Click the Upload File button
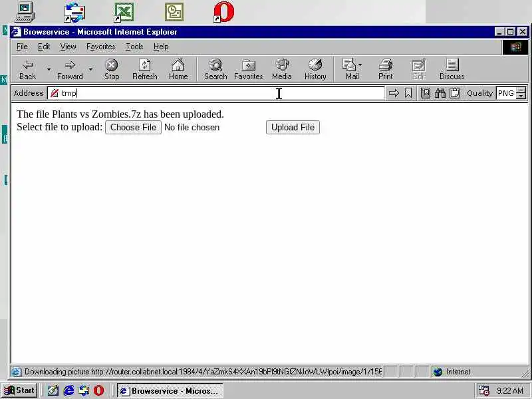 coord(293,127)
